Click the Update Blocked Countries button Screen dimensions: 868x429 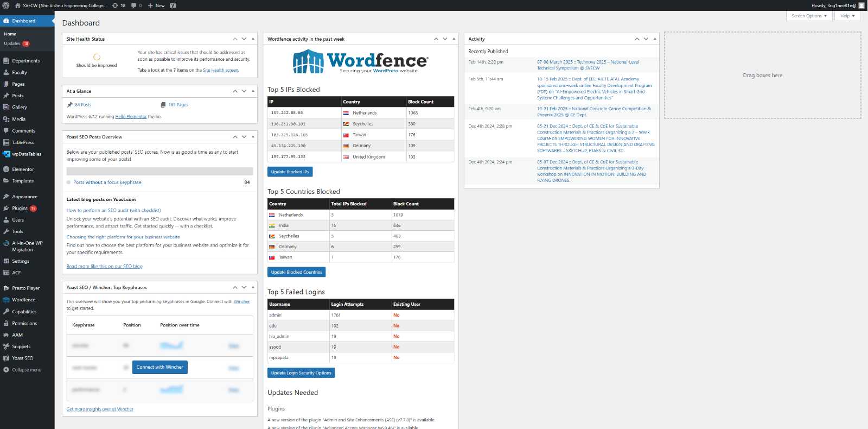pos(296,272)
